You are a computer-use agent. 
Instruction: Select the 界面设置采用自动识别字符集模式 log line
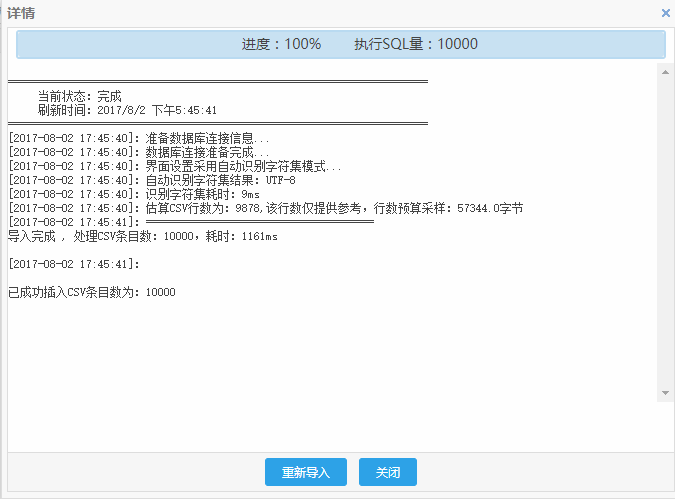(x=175, y=166)
